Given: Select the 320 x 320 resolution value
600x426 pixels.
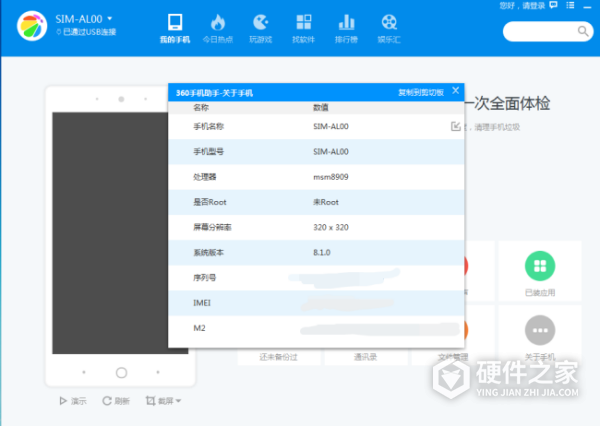Looking at the screenshot, I should [331, 227].
